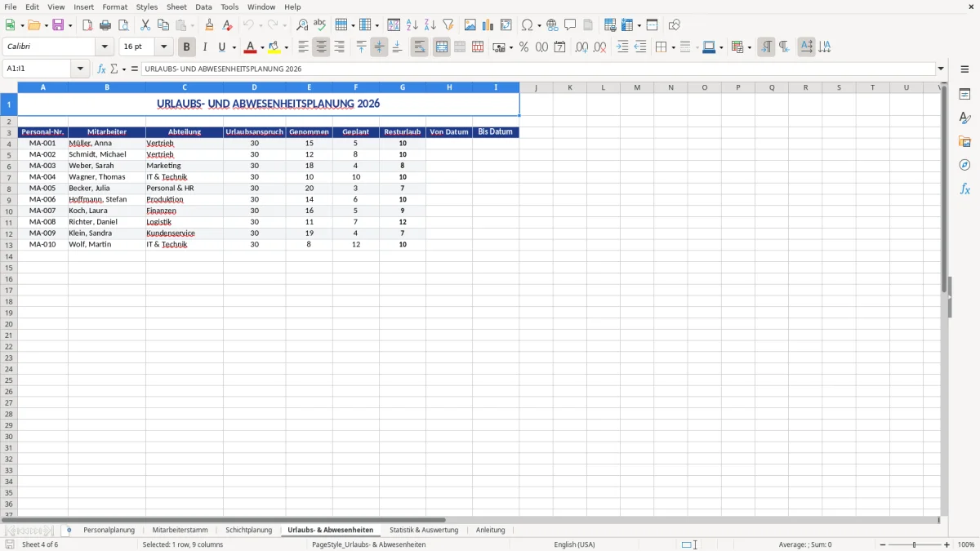Toggle wrap text for the selection
The width and height of the screenshot is (980, 551).
click(x=419, y=47)
